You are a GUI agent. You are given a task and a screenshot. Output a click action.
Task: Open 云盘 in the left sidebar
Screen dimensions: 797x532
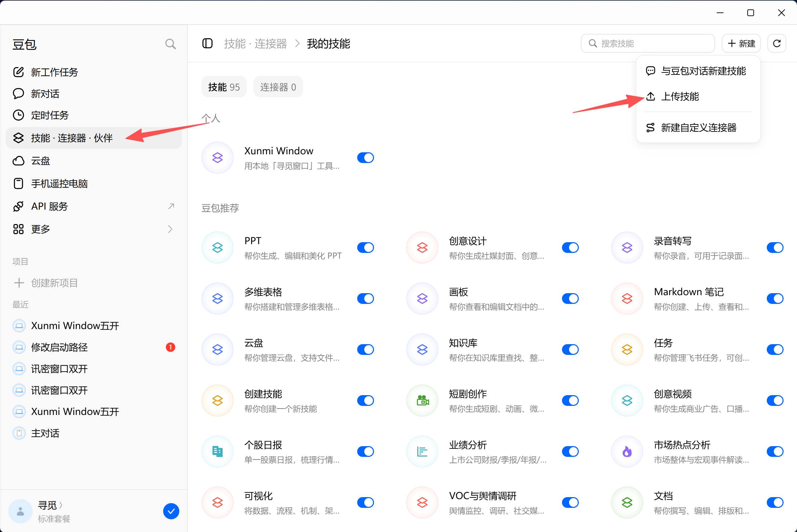pyautogui.click(x=94, y=160)
